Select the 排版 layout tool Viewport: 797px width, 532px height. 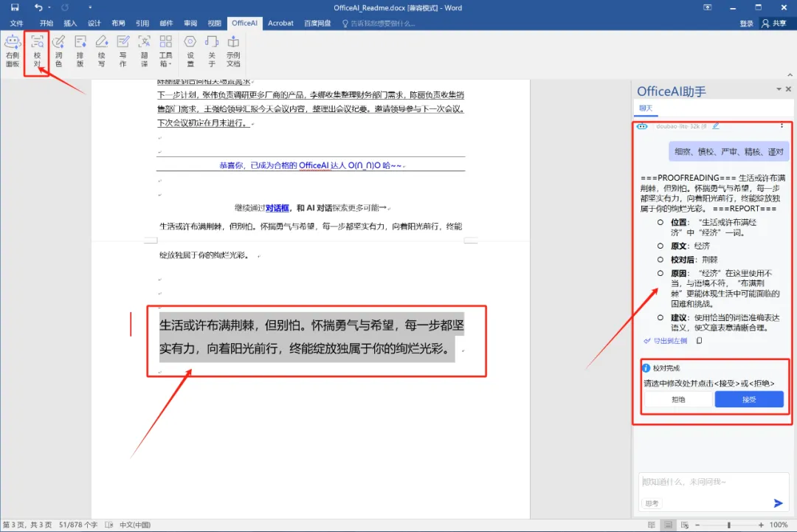[x=80, y=52]
